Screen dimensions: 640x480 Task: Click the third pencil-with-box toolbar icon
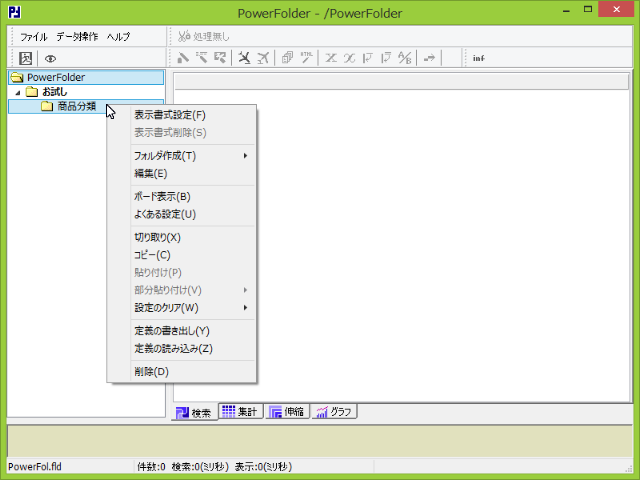(x=220, y=58)
